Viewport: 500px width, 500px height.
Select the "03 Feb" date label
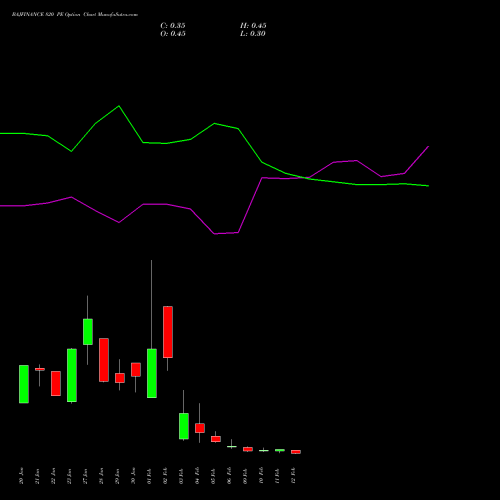tap(182, 476)
